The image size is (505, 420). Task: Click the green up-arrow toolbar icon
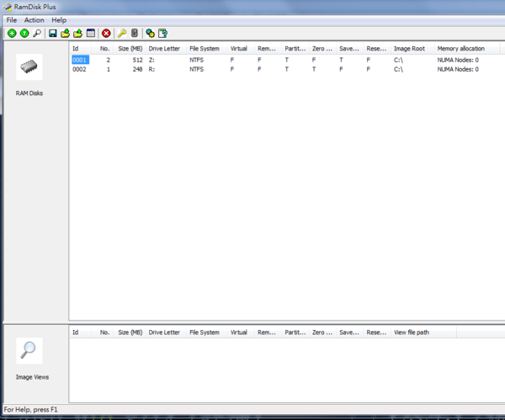pos(24,33)
